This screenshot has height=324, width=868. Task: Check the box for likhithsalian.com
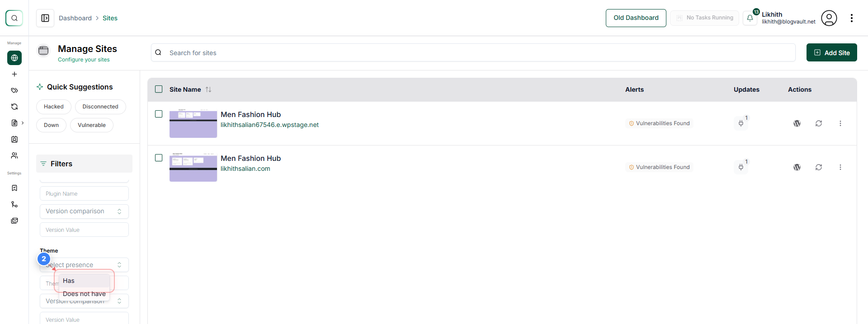pyautogui.click(x=159, y=158)
